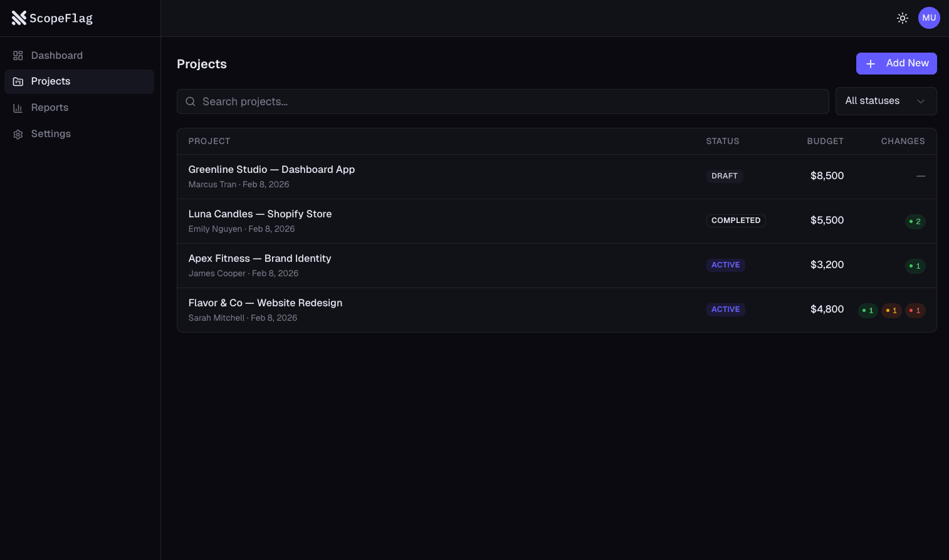Viewport: 949px width, 560px height.
Task: Click the Reports bar chart icon
Action: [18, 108]
